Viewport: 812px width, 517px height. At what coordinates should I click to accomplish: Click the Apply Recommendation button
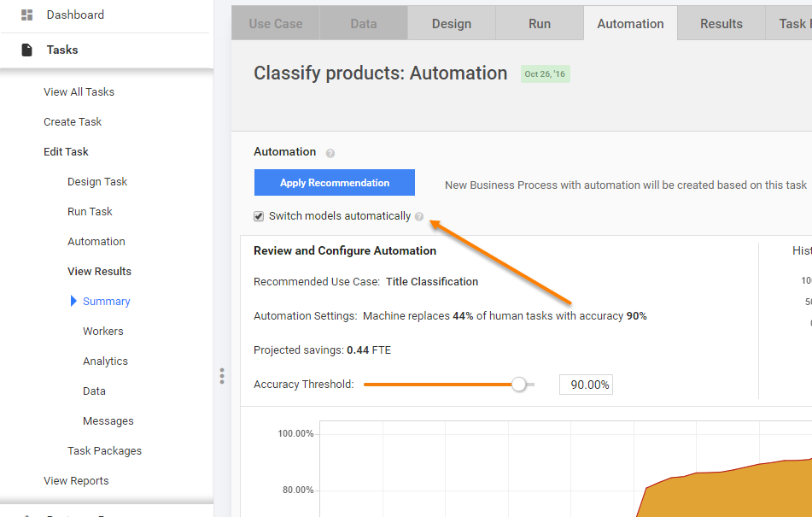pos(335,182)
